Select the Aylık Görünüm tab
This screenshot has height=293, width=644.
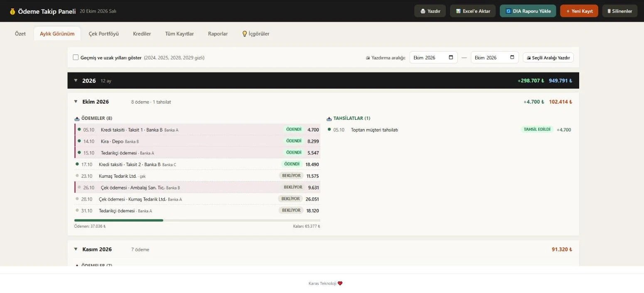click(57, 34)
